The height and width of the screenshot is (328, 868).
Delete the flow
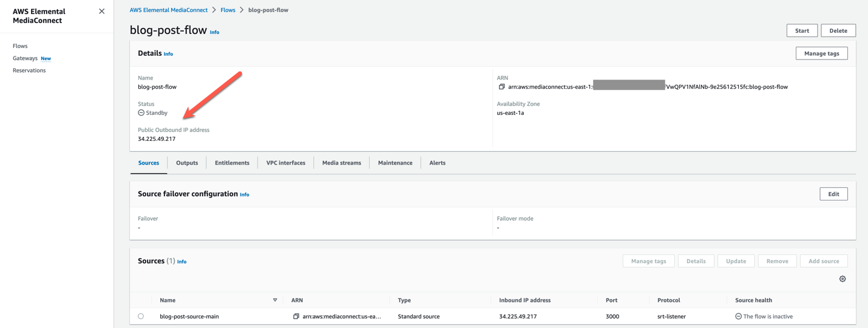coord(838,30)
